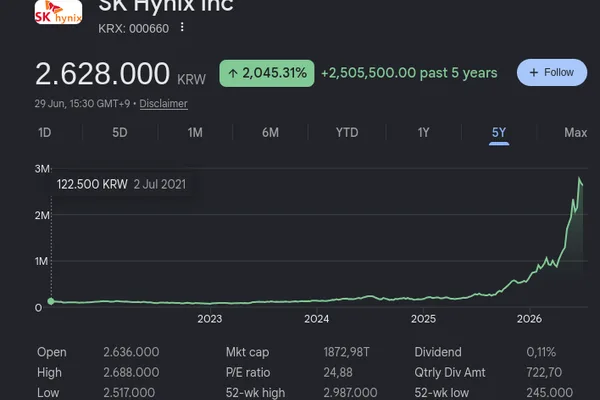Click the chart's green start-point marker

(51, 301)
